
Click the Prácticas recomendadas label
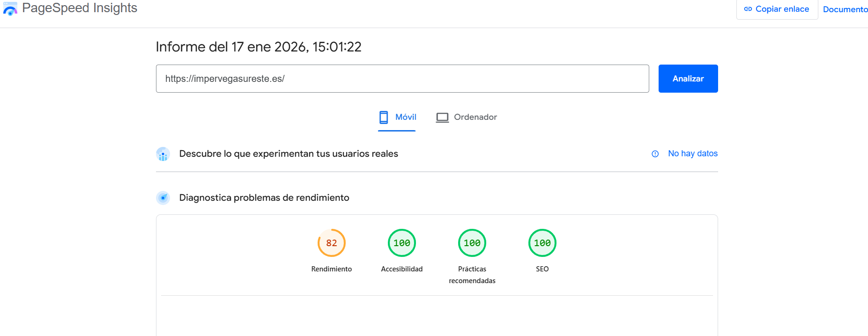(x=472, y=275)
